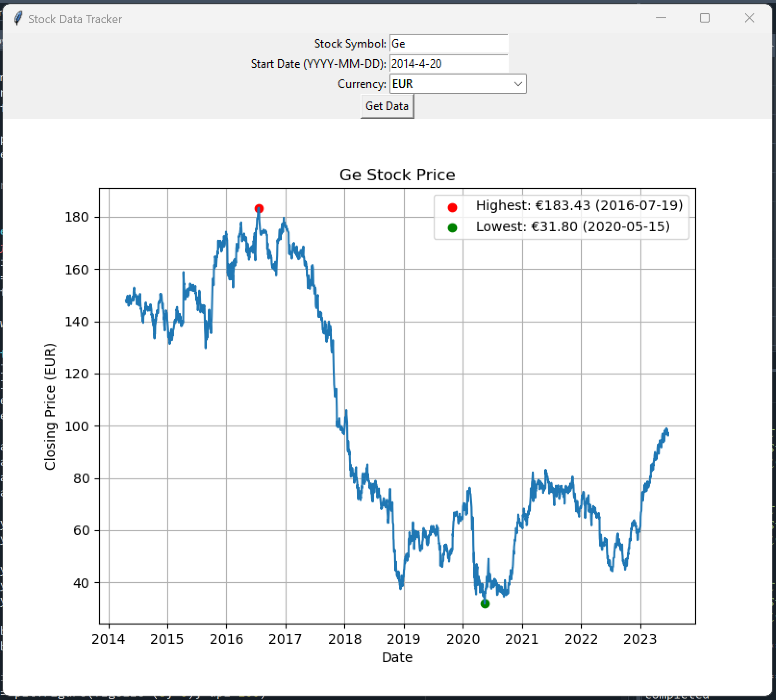Screen dimensions: 776x700
Task: Click the red dot in the chart legend
Action: coord(452,207)
